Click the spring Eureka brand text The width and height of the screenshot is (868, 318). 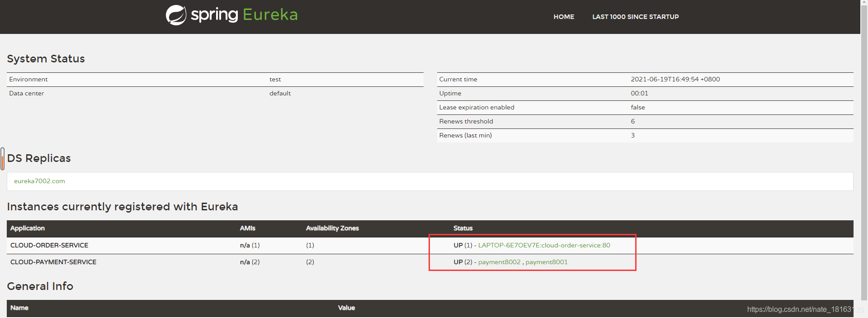(x=244, y=15)
